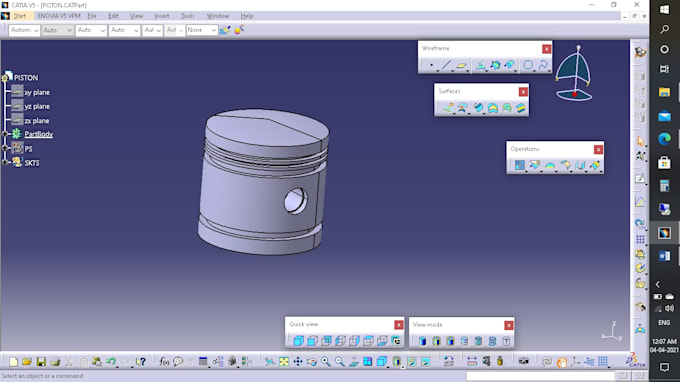680x382 pixels.
Task: Select the Join tool in Operations toolbar
Action: tap(520, 165)
